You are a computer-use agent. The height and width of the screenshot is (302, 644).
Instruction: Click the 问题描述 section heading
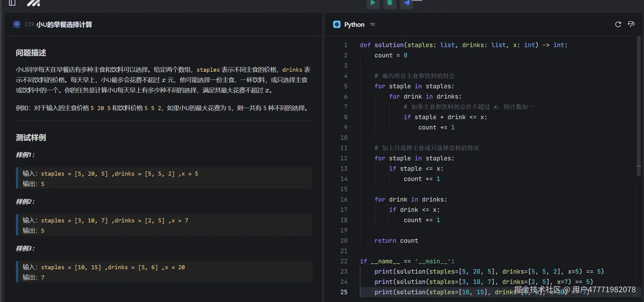tap(31, 53)
